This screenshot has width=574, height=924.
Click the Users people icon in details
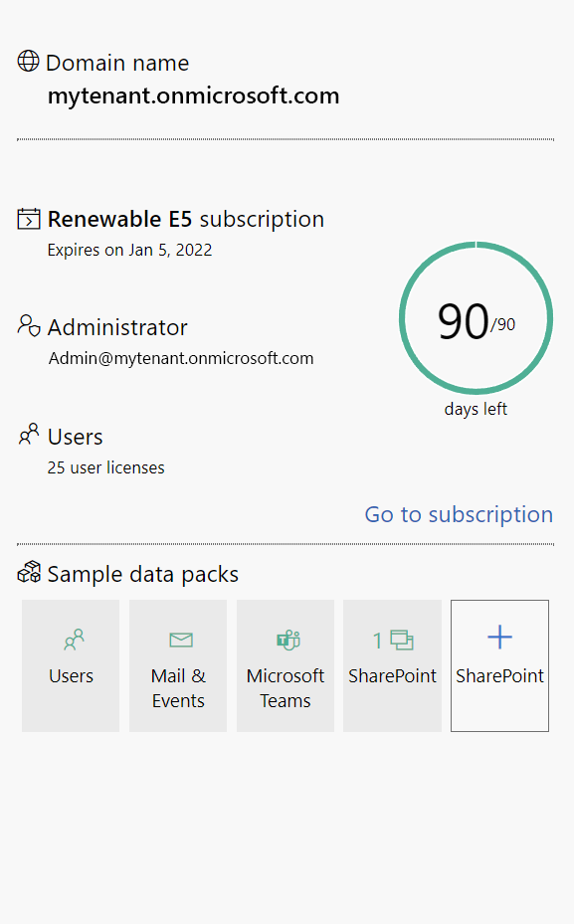[x=28, y=435]
